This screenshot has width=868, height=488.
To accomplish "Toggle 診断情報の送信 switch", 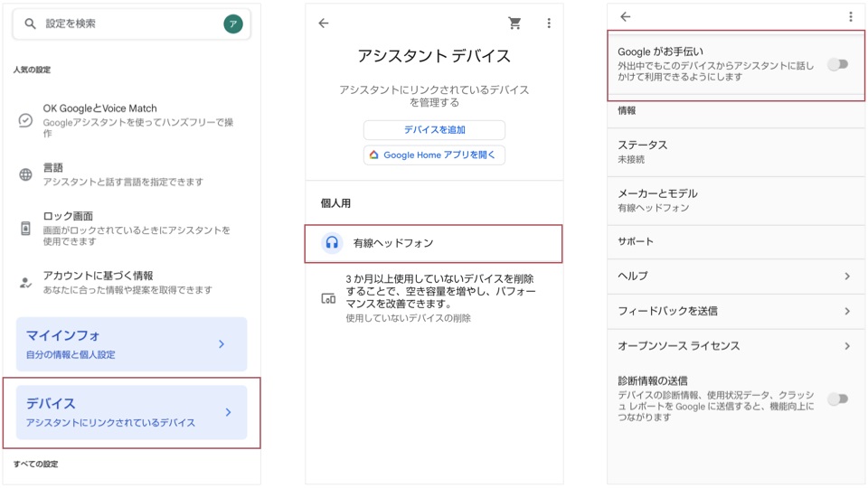I will coord(838,399).
